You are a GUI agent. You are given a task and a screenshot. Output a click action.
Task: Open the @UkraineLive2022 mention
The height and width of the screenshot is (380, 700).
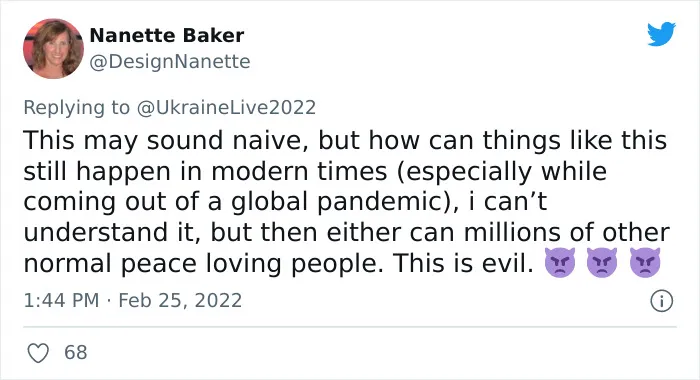[226, 108]
